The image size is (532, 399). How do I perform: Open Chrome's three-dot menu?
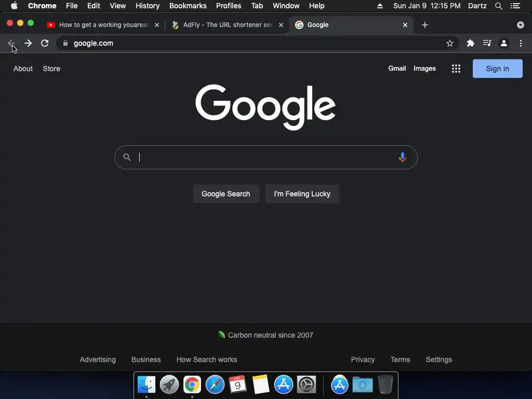click(x=521, y=43)
